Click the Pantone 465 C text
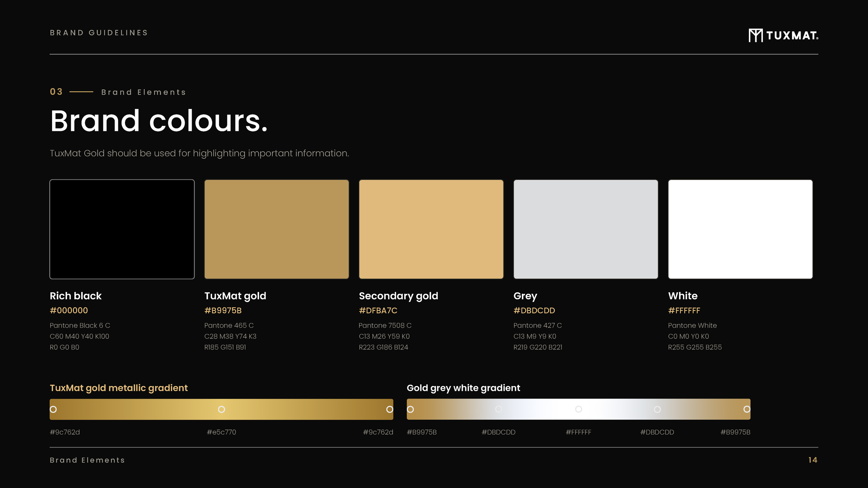This screenshot has width=868, height=488. coord(229,325)
